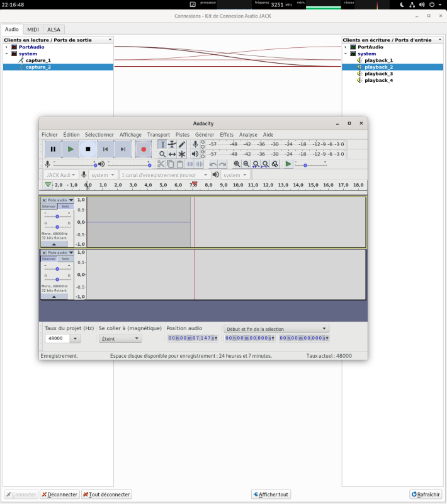Switch to the MIDI tab

(33, 30)
